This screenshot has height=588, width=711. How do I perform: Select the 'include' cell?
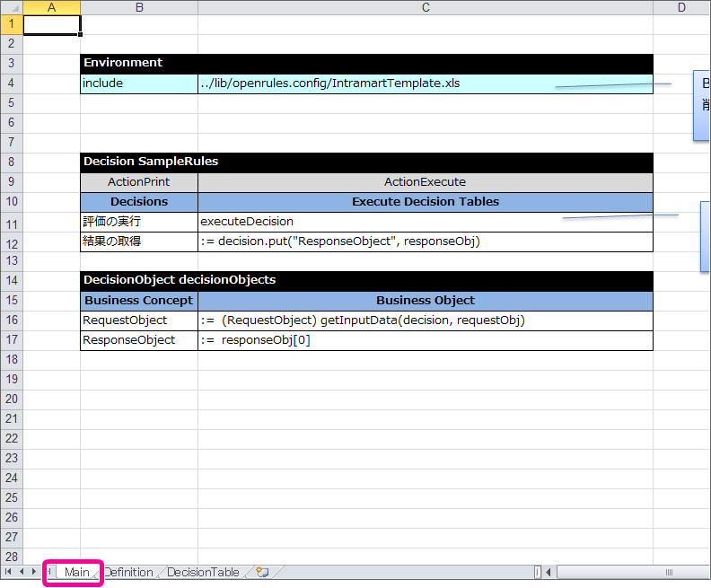(139, 83)
